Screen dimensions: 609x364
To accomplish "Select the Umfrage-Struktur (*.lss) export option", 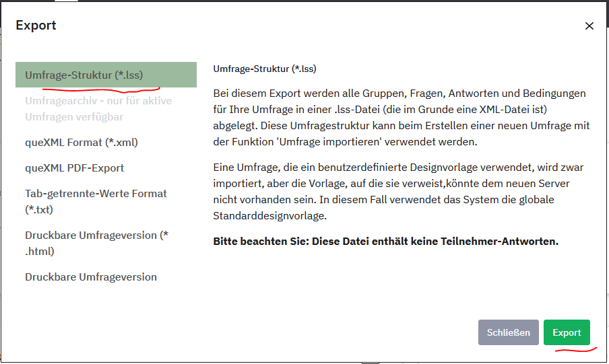I will (x=84, y=75).
